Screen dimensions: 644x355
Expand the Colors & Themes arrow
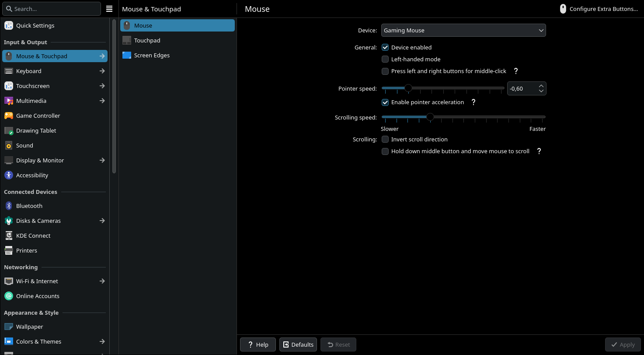[102, 341]
